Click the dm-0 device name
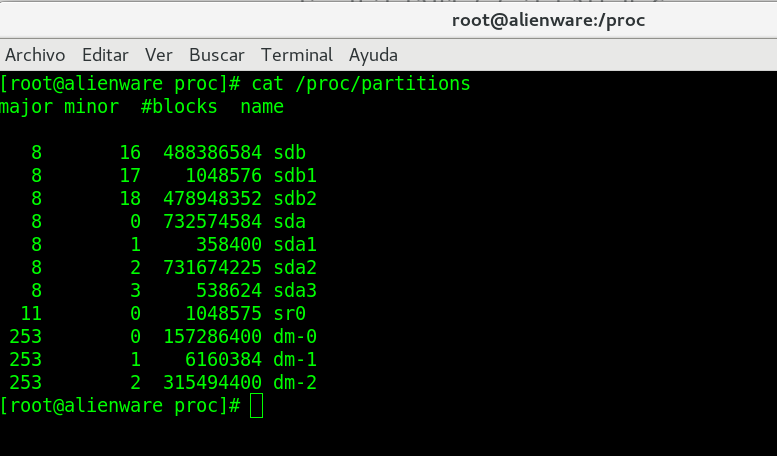Viewport: 777px width, 456px height. 295,337
